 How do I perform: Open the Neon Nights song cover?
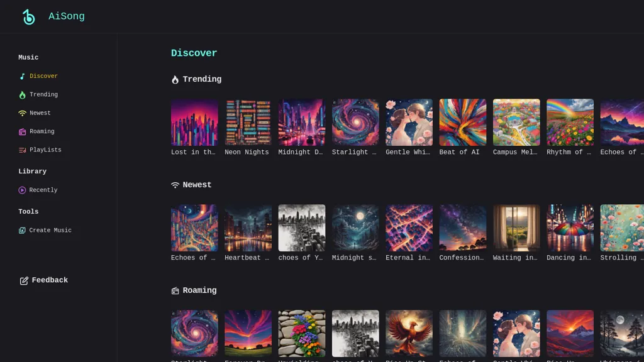(248, 123)
